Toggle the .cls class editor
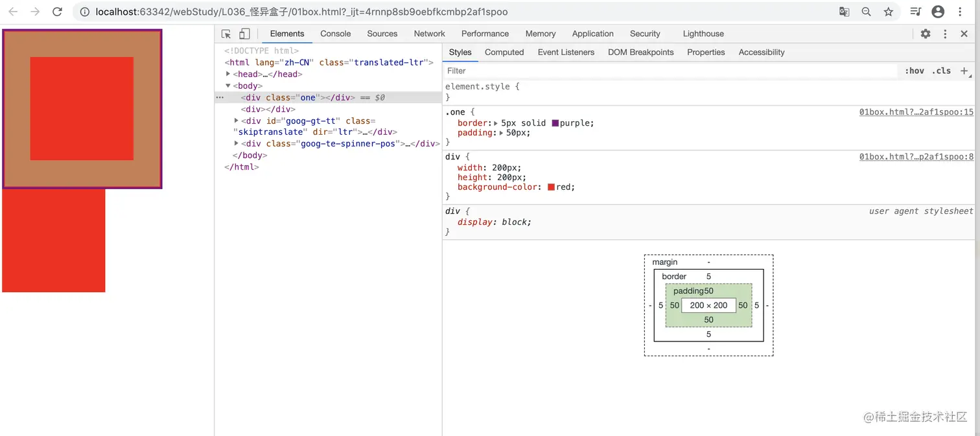Viewport: 980px width, 436px height. point(941,71)
